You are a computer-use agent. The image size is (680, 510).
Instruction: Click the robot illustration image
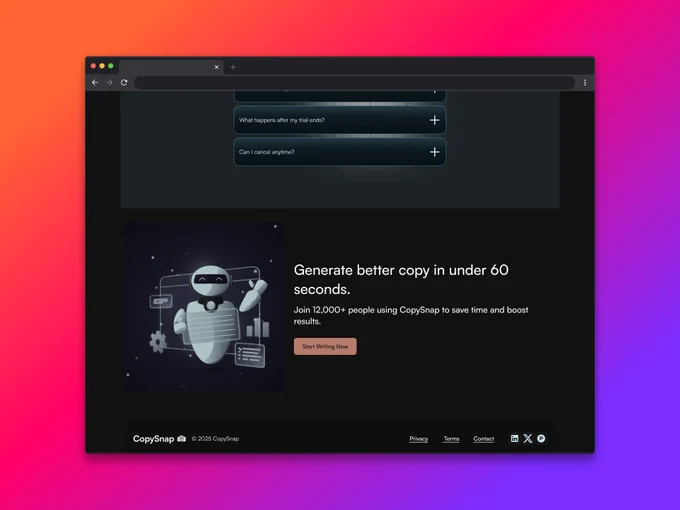[204, 307]
